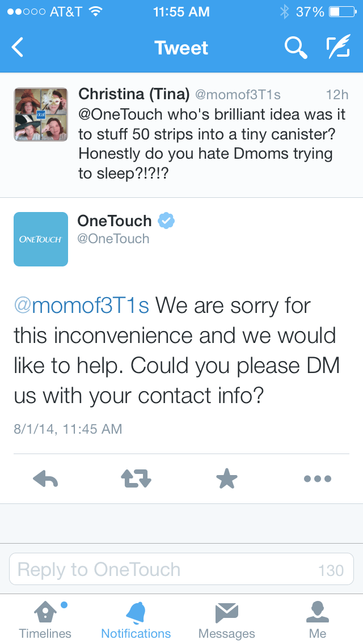
Task: Switch to the Timelines tab
Action: [x=45, y=620]
